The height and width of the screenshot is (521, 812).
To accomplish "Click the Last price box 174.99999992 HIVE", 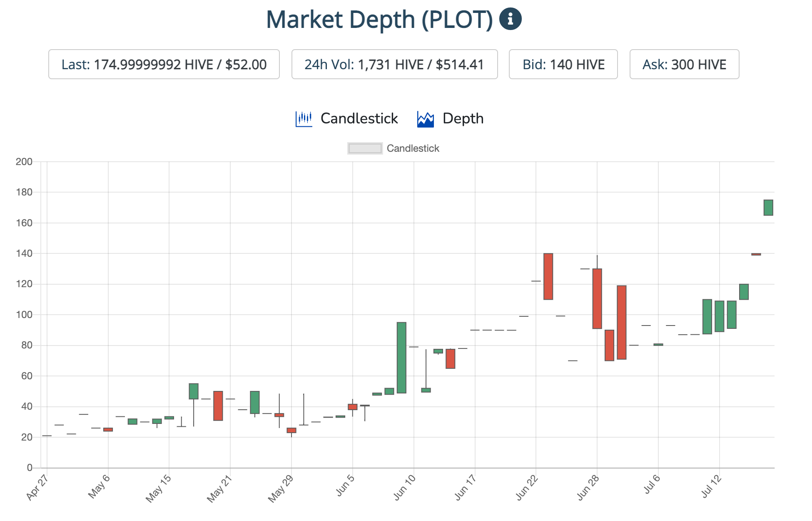I will pos(164,64).
